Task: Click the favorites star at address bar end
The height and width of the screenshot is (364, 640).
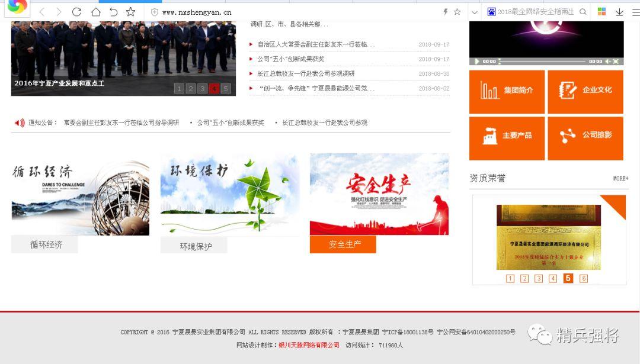Action: (457, 12)
